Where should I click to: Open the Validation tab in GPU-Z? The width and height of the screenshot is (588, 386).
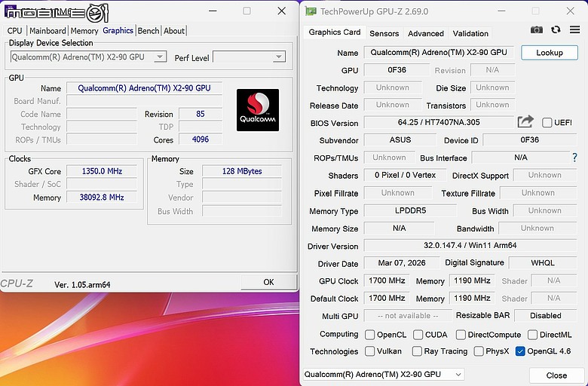(x=470, y=33)
